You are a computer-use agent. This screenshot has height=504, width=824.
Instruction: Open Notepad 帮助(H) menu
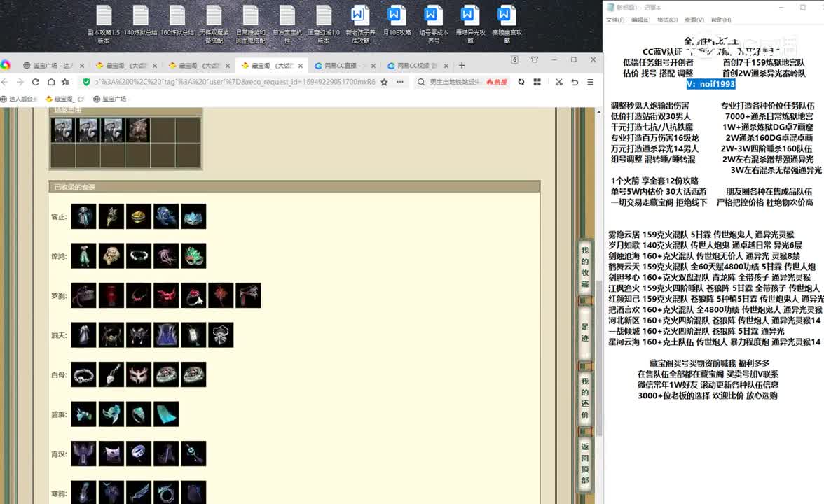(x=721, y=20)
